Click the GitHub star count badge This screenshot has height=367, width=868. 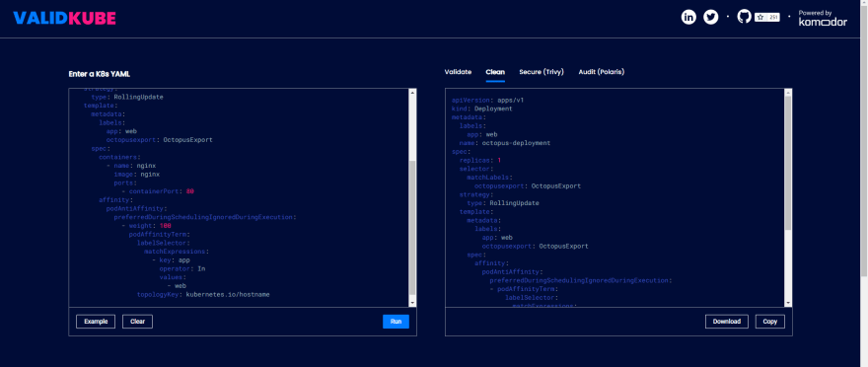[x=767, y=17]
